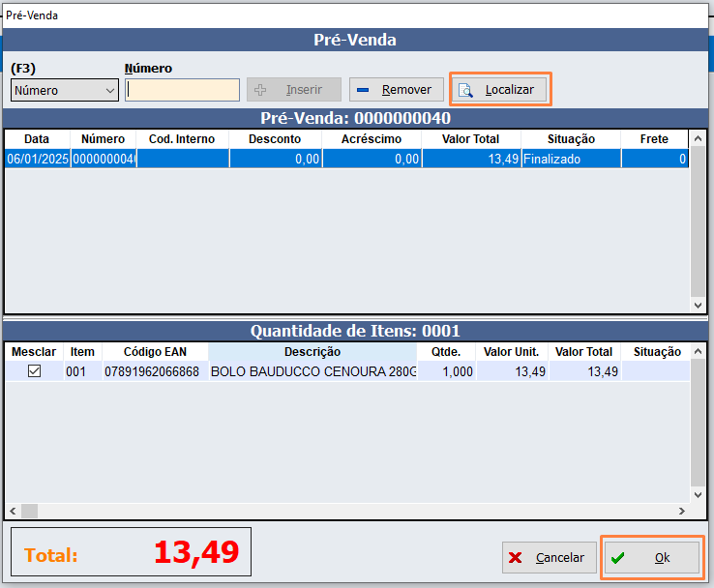This screenshot has width=714, height=588.
Task: Select the BOLO BAUDUCCO CENOURA item row
Action: pyautogui.click(x=312, y=371)
